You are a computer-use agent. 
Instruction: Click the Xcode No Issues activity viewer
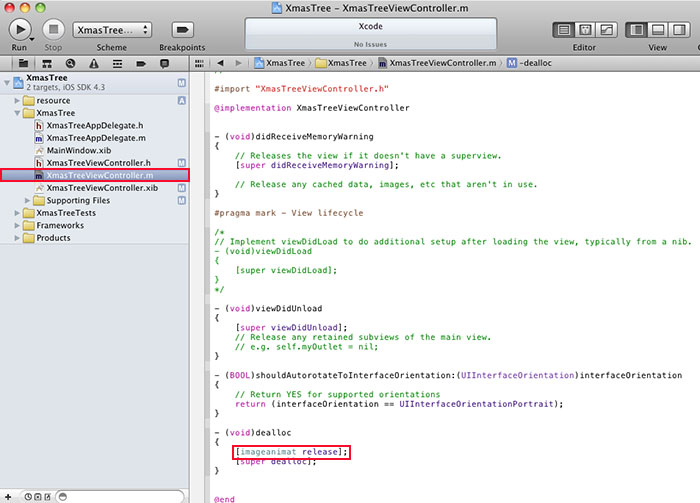(x=371, y=34)
